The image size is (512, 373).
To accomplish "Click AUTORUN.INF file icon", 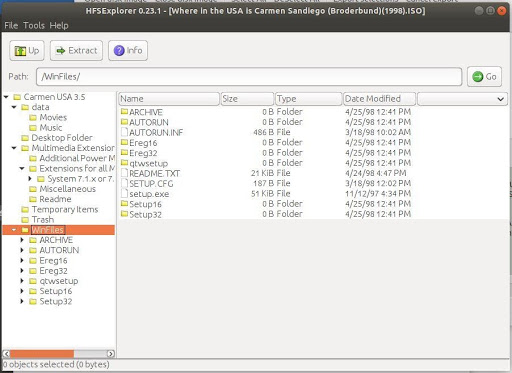I will coord(124,132).
